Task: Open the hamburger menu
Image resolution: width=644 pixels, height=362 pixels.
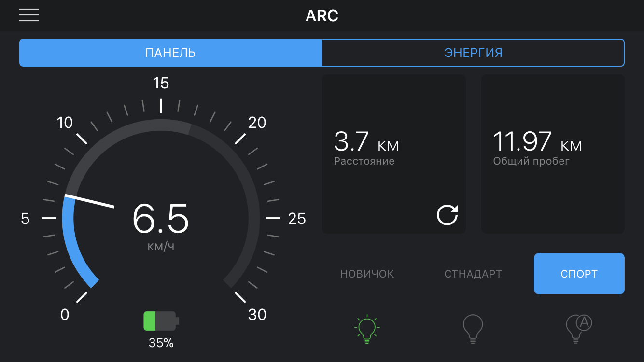Action: 29,15
